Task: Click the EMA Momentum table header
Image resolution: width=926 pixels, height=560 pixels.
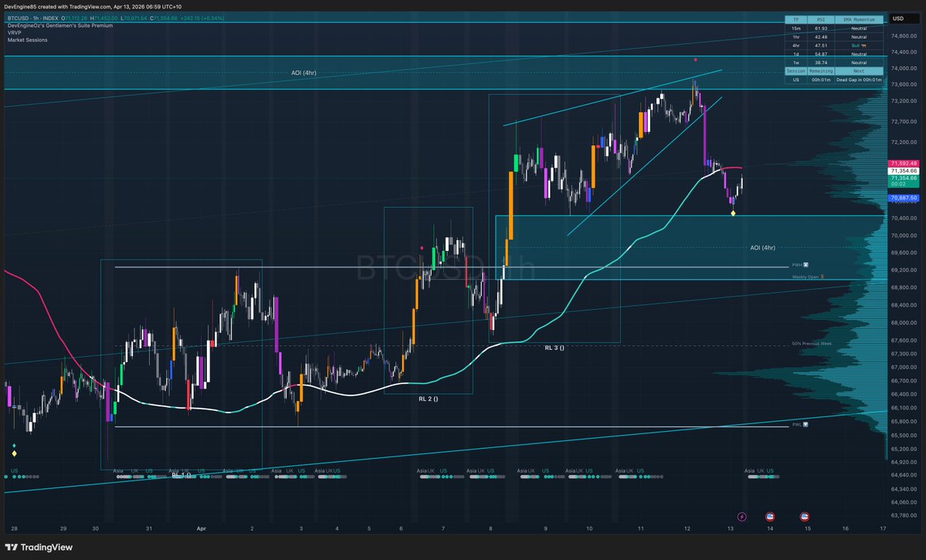Action: coord(860,19)
